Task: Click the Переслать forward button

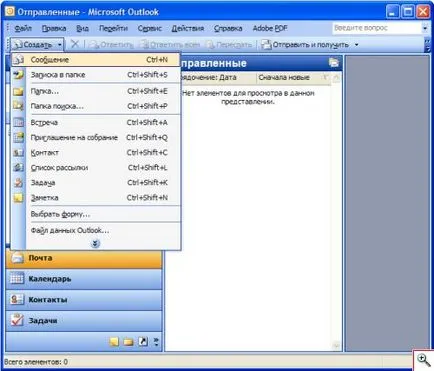Action: (x=229, y=44)
